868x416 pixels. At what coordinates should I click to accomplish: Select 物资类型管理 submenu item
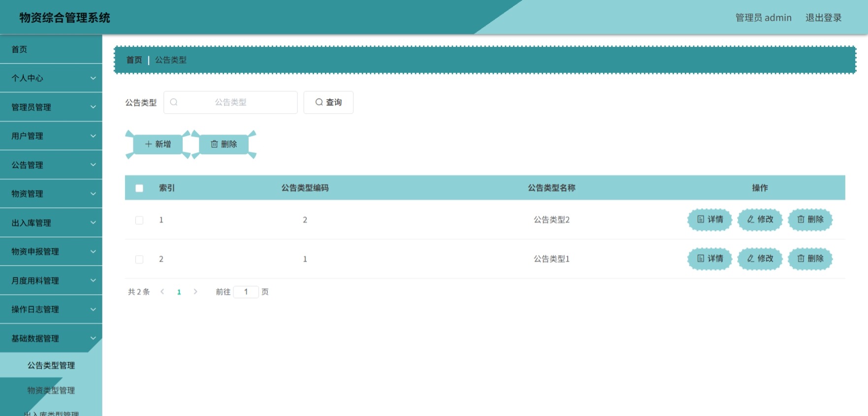click(51, 390)
